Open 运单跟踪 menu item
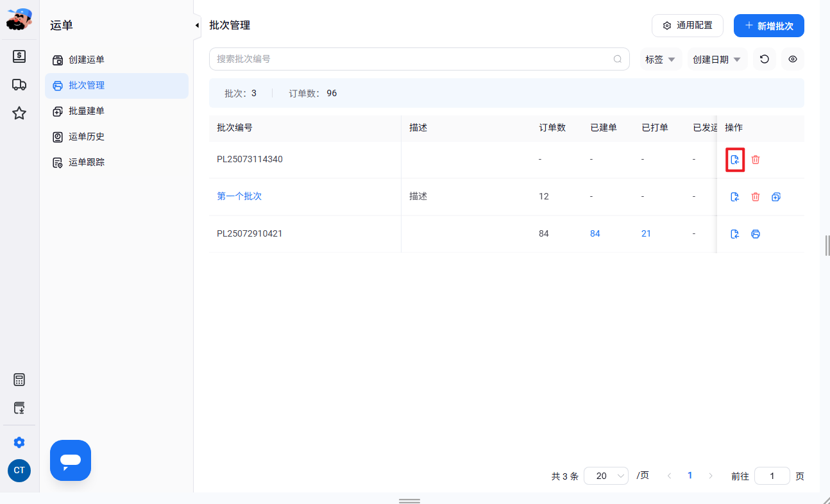830x504 pixels. (116, 162)
